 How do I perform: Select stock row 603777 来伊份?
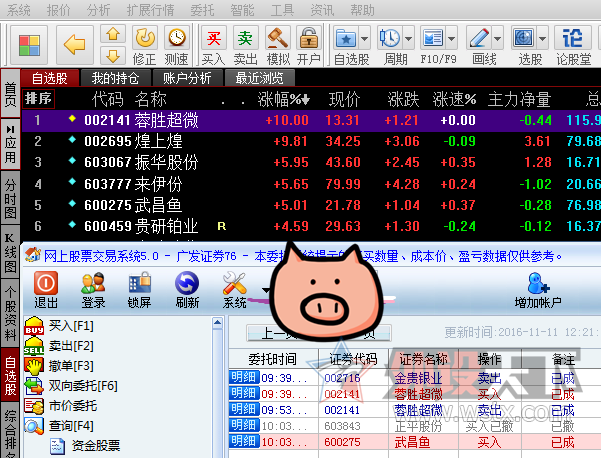pyautogui.click(x=311, y=184)
